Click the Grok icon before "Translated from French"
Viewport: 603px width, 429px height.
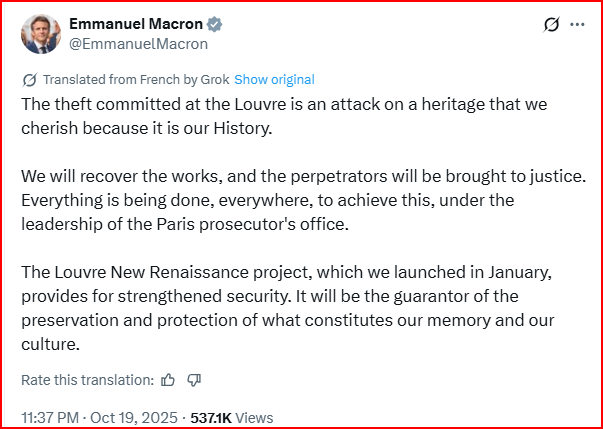click(30, 80)
